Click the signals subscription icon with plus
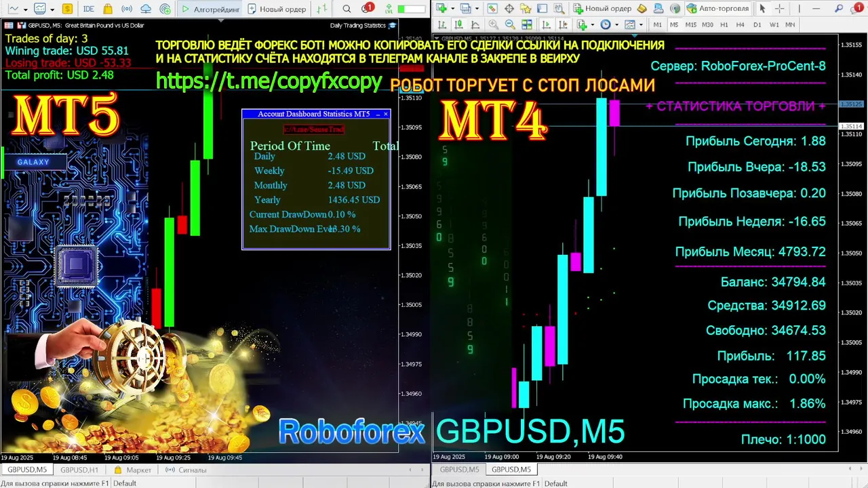868x488 pixels. click(165, 9)
